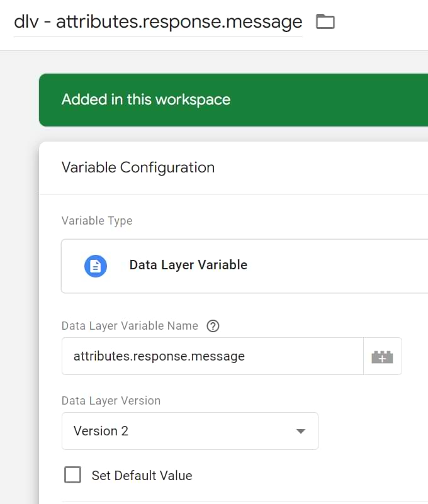Image resolution: width=428 pixels, height=504 pixels.
Task: Click the brick-shaped variable picker icon
Action: (x=382, y=357)
